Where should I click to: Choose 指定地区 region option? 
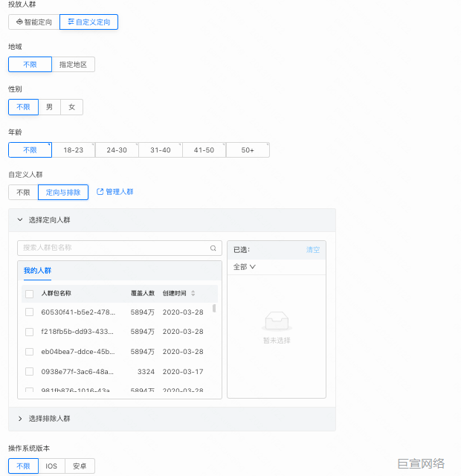click(x=73, y=65)
